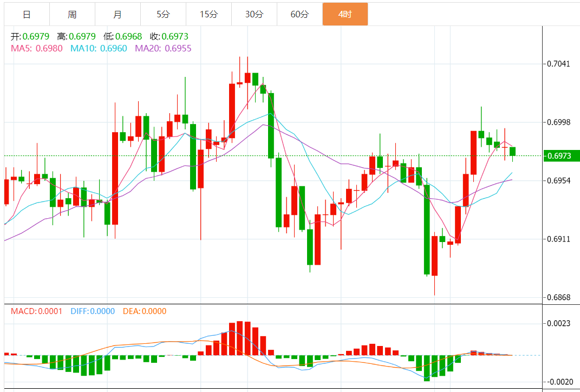Click the MA5: 0.6980 indicator label
580x392 pixels.
[37, 48]
